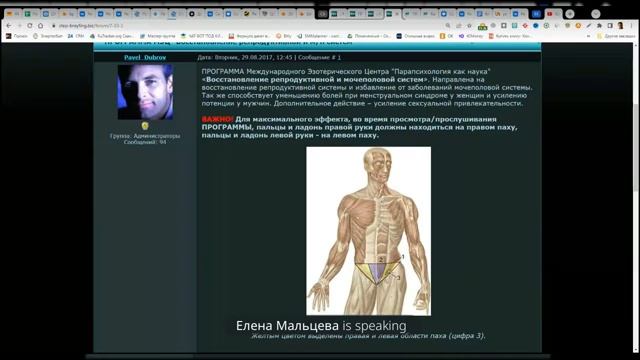Open Chrome three-dot menu
The height and width of the screenshot is (360, 640).
click(x=631, y=25)
